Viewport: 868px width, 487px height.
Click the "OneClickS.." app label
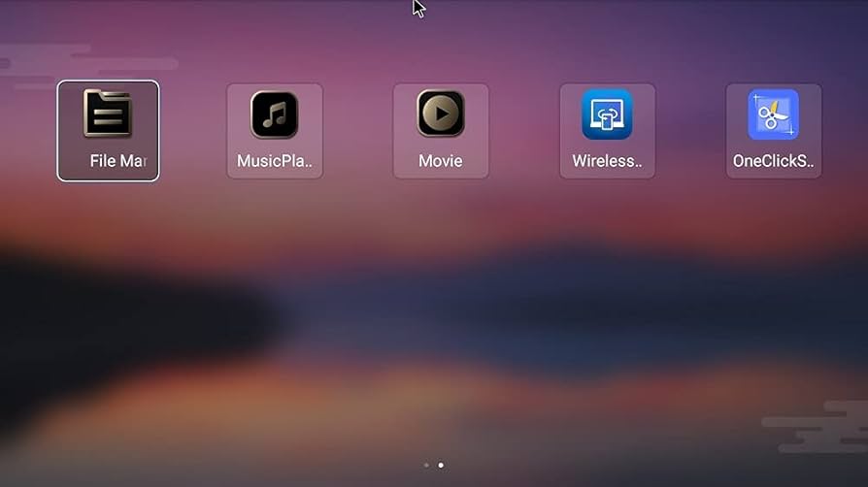coord(774,161)
